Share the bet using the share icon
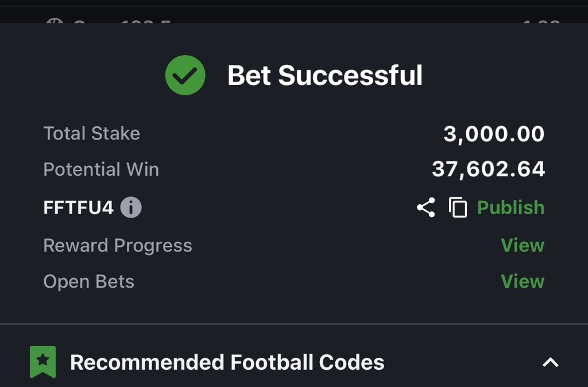 point(425,207)
